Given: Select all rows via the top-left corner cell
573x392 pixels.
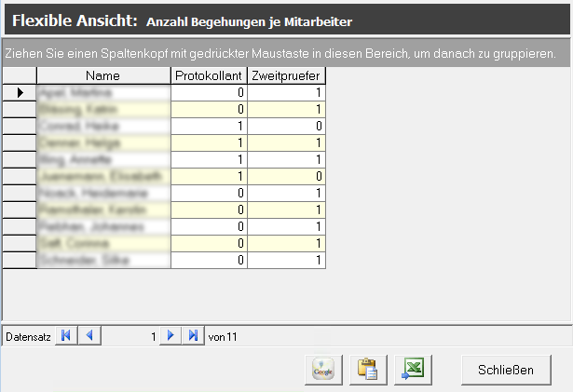Looking at the screenshot, I should coord(20,75).
